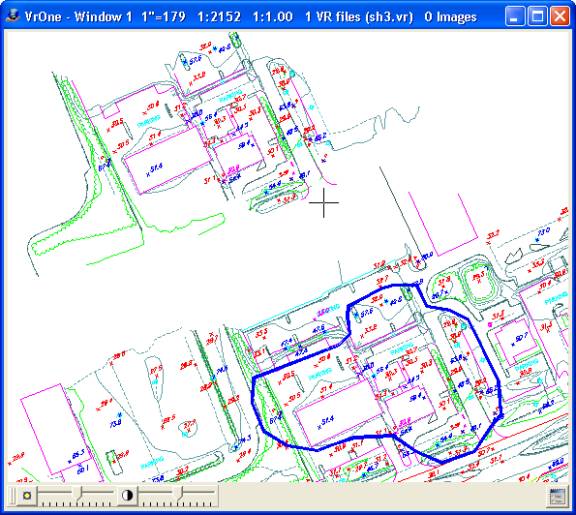The height and width of the screenshot is (515, 576).
Task: Click the contrast half-circle icon button
Action: click(x=127, y=495)
